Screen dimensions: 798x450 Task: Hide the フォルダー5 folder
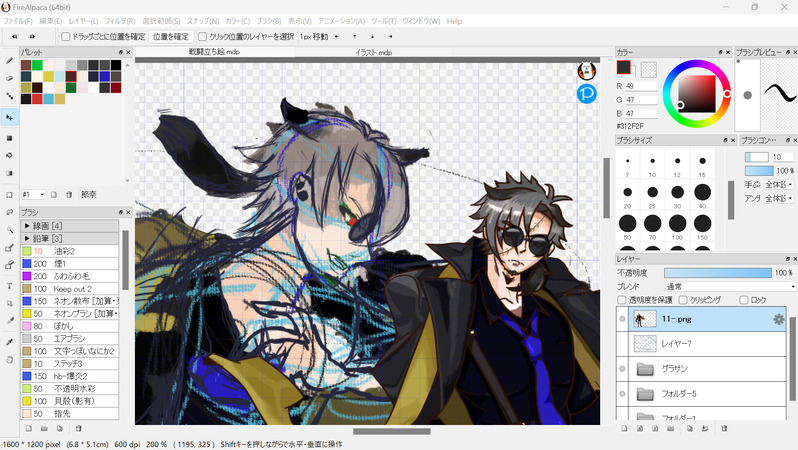(622, 393)
